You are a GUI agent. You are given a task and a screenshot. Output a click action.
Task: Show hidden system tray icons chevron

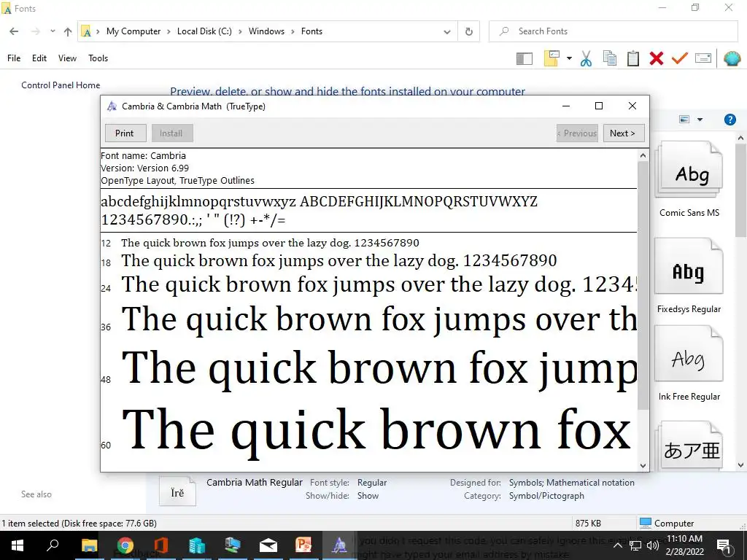617,545
